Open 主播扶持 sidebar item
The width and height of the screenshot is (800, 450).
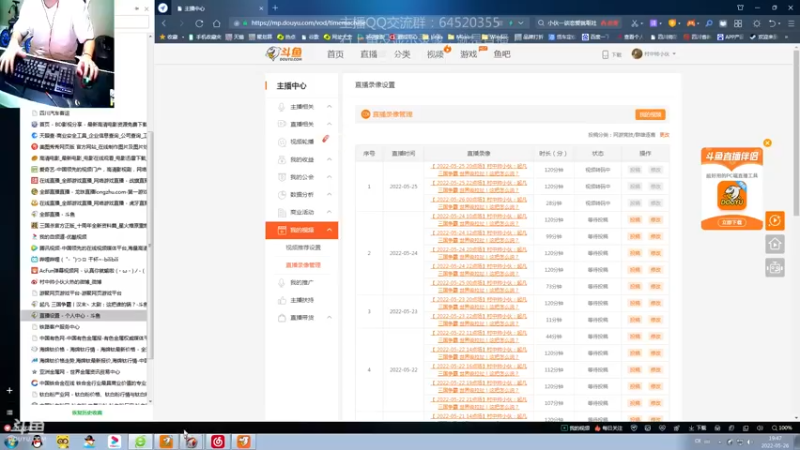coord(302,300)
